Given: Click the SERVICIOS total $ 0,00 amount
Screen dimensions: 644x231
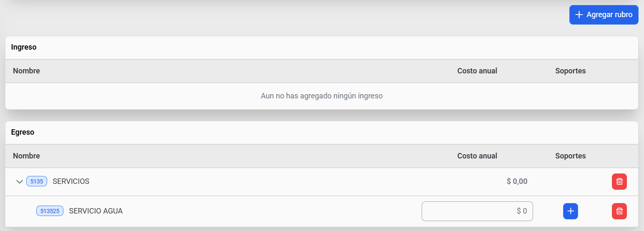Looking at the screenshot, I should coord(517,181).
